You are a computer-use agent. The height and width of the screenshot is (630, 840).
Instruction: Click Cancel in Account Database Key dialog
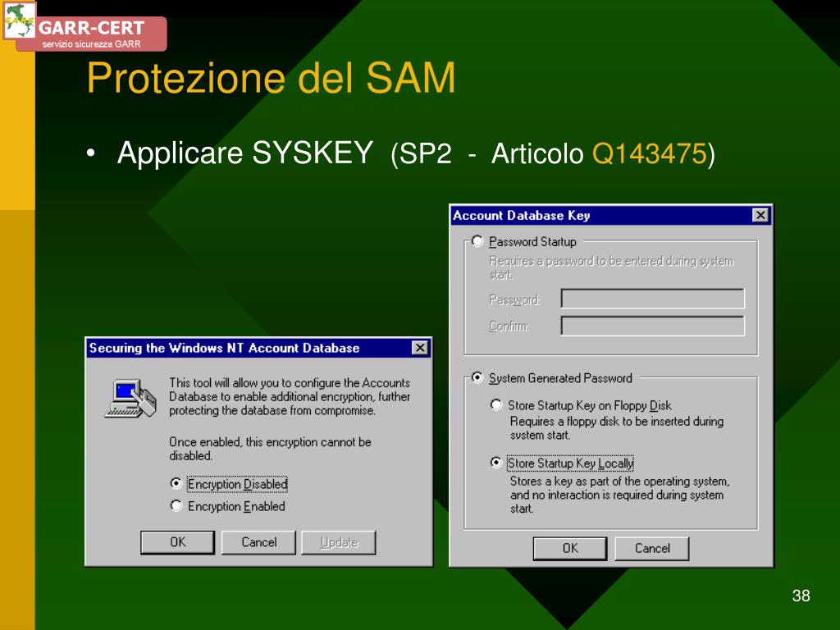point(652,549)
